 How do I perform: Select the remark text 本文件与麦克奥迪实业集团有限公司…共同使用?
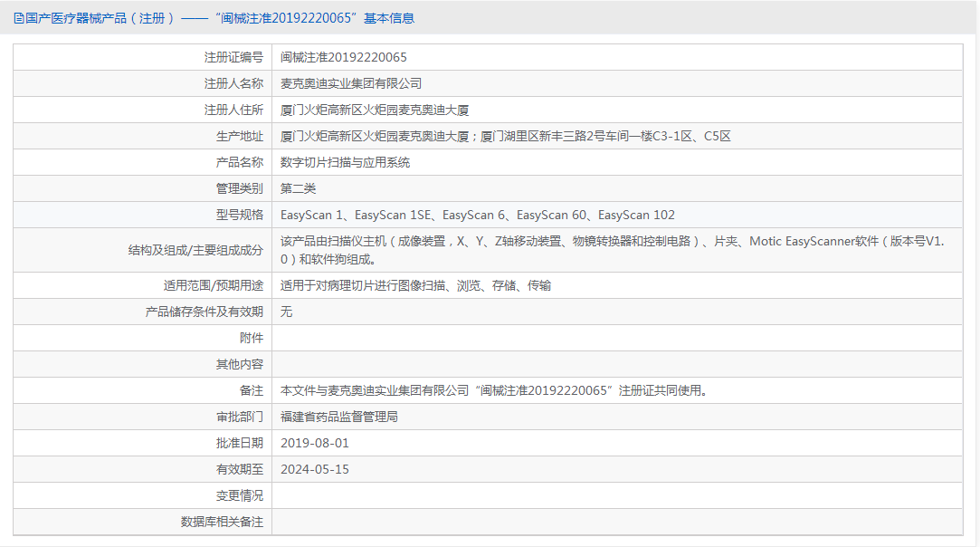pyautogui.click(x=494, y=391)
